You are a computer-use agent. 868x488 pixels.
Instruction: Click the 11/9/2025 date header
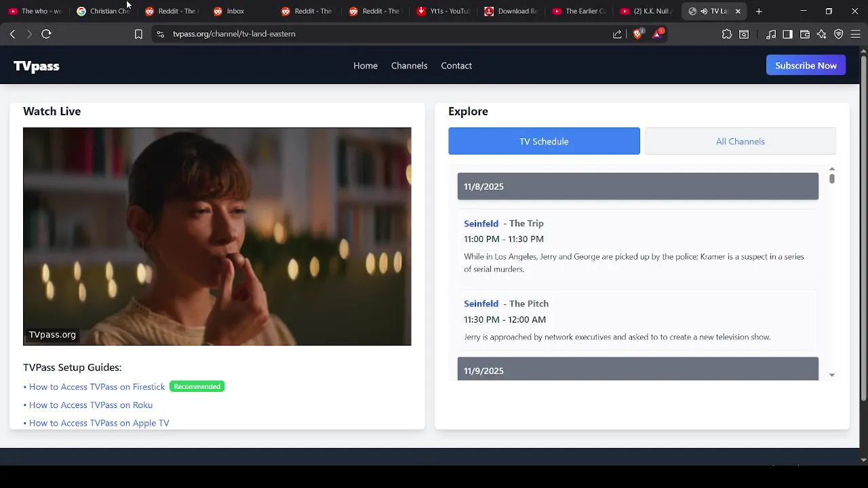tap(638, 369)
